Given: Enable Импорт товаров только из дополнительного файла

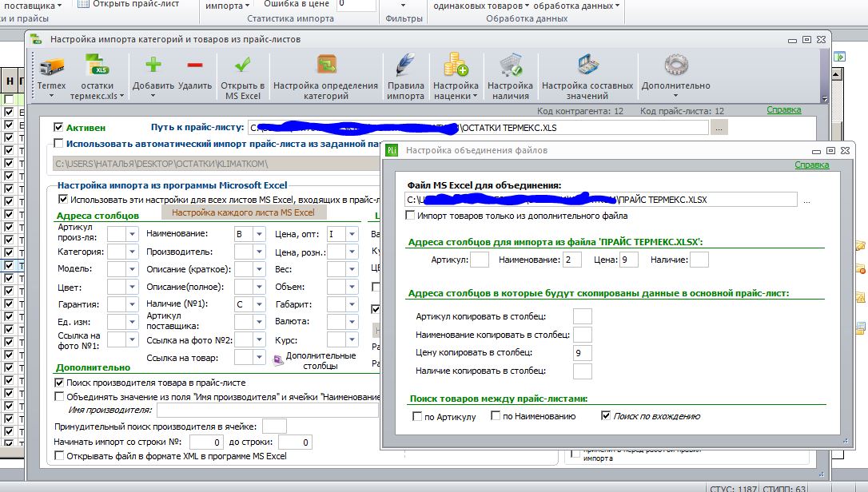Looking at the screenshot, I should click(410, 216).
